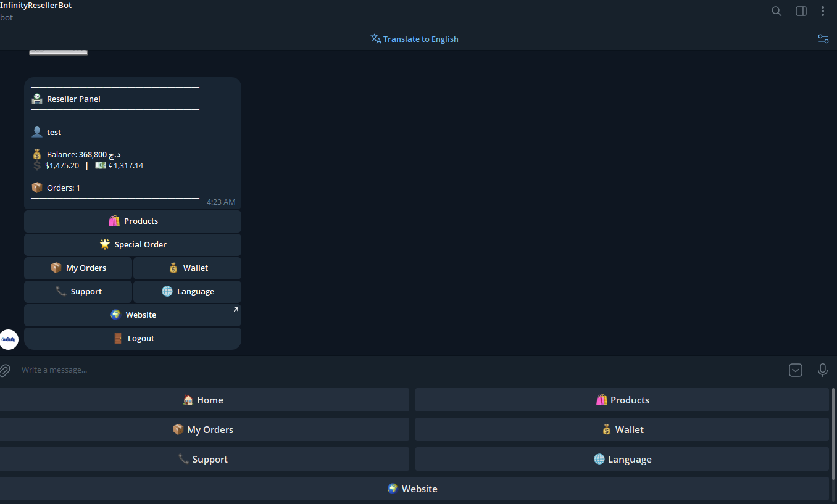This screenshot has width=837, height=504.
Task: Click the Home button on the bottom keyboard
Action: point(204,400)
